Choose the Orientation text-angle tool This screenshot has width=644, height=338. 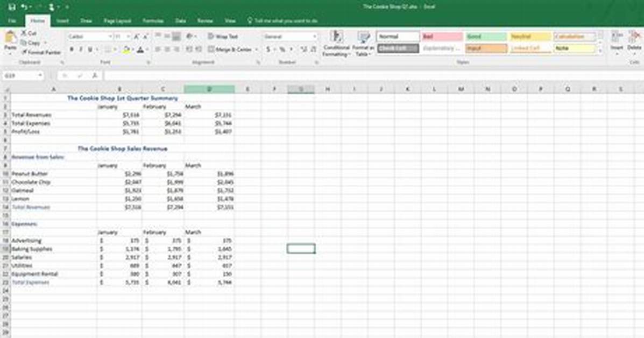tap(190, 37)
